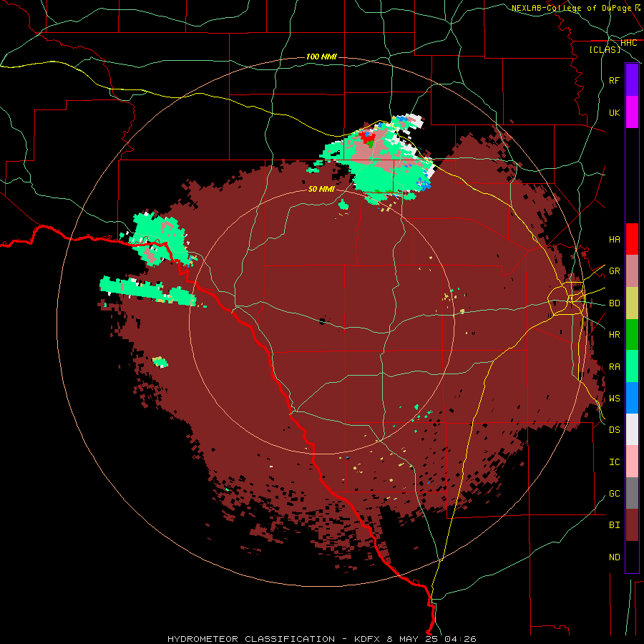
Task: Select the GR pink legend swatch
Action: tap(632, 271)
